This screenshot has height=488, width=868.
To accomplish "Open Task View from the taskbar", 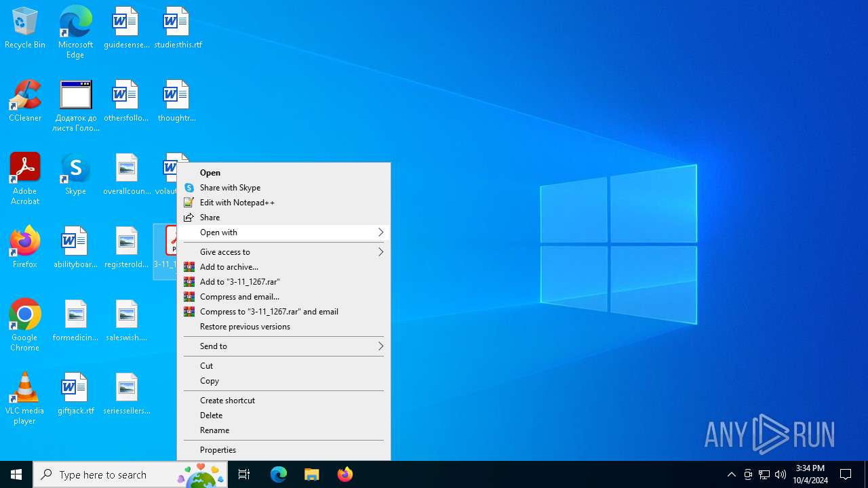I will [244, 474].
